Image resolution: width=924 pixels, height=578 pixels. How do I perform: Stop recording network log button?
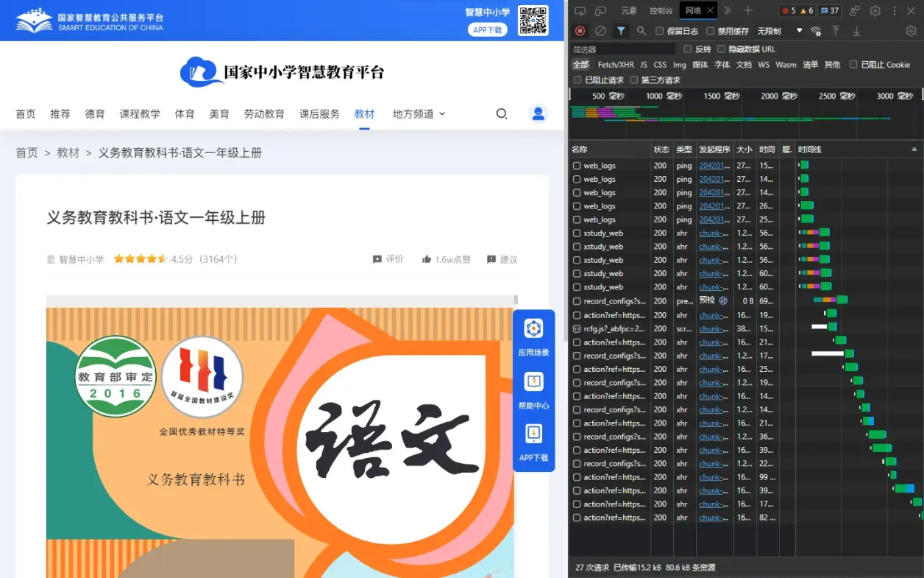pos(580,31)
